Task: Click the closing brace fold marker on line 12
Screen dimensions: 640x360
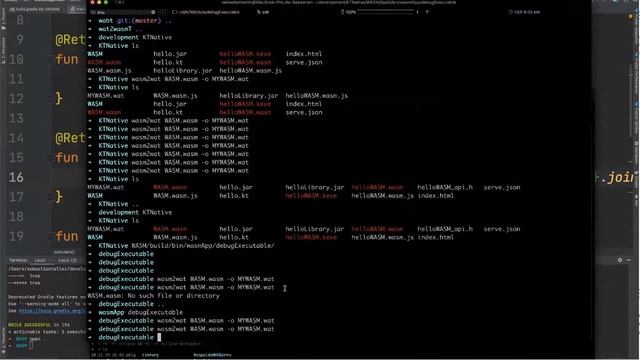Action: click(51, 99)
